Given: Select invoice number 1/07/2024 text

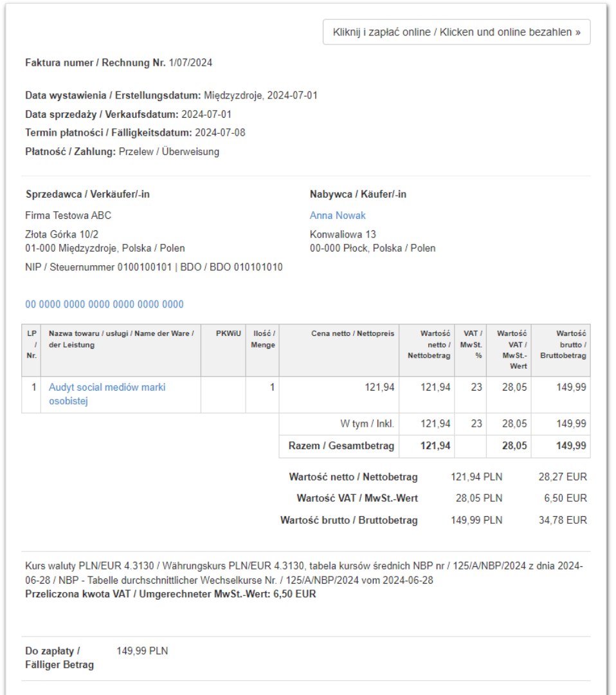Looking at the screenshot, I should click(190, 62).
